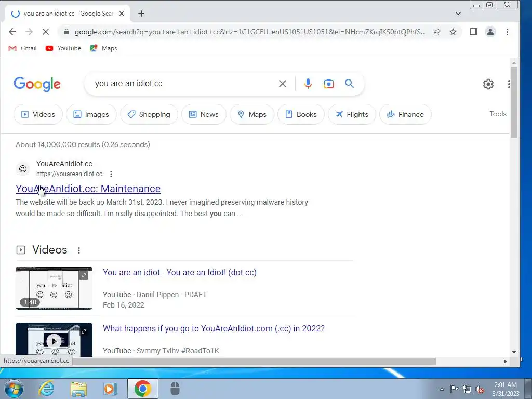532x399 pixels.
Task: Go back with the browser back arrow
Action: (12, 32)
